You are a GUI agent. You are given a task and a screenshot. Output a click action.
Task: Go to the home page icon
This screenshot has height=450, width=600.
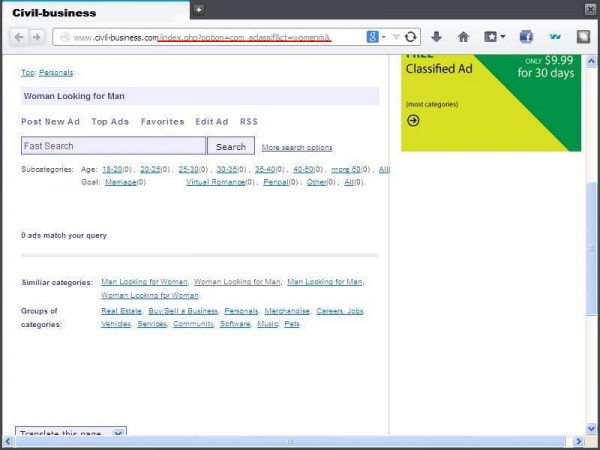pyautogui.click(x=463, y=37)
